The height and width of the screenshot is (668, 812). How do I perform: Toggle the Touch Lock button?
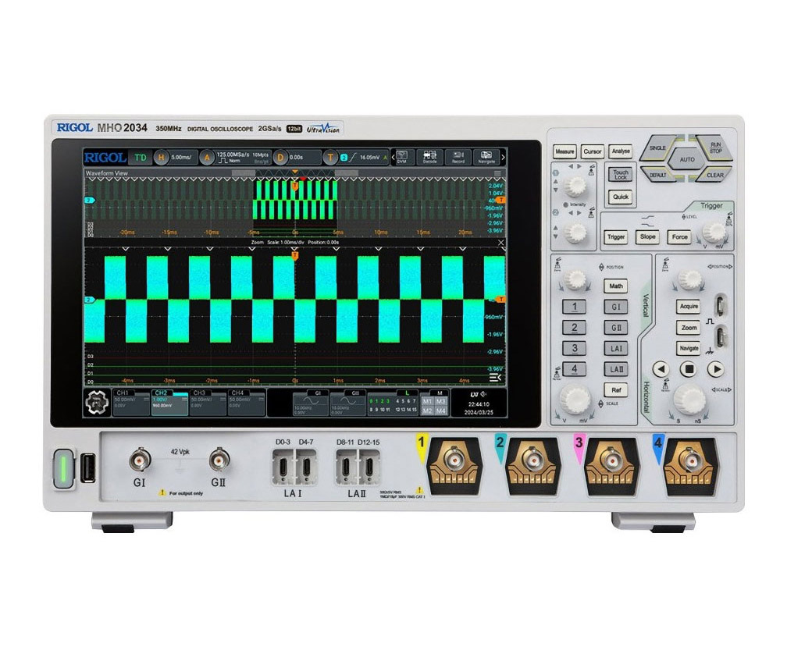[621, 175]
